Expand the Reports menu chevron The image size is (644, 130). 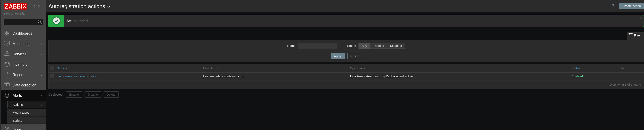[42, 75]
